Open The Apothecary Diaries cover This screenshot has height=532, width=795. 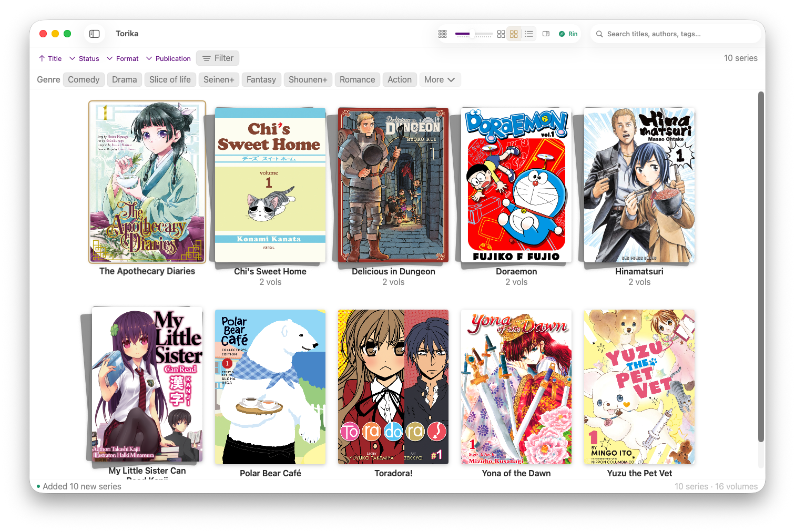click(x=147, y=182)
